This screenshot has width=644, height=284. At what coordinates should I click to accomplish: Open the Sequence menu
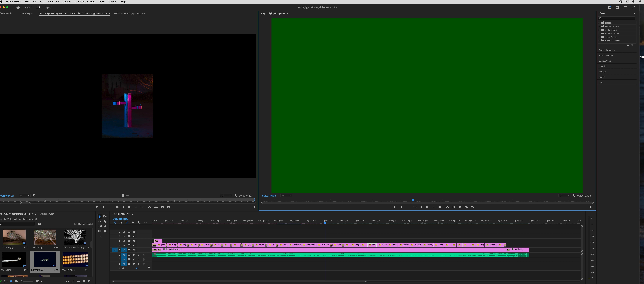[53, 2]
